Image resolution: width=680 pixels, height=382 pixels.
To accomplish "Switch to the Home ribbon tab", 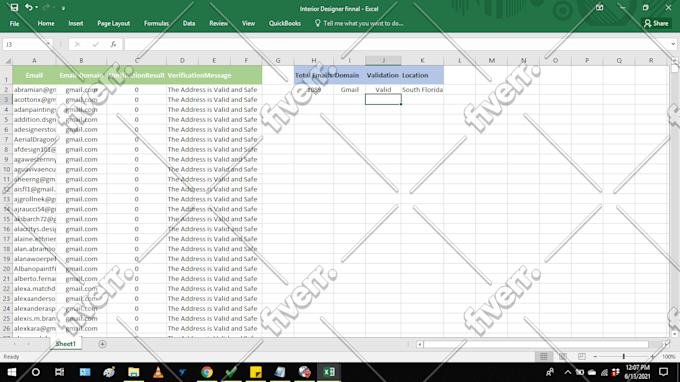I will [x=46, y=23].
